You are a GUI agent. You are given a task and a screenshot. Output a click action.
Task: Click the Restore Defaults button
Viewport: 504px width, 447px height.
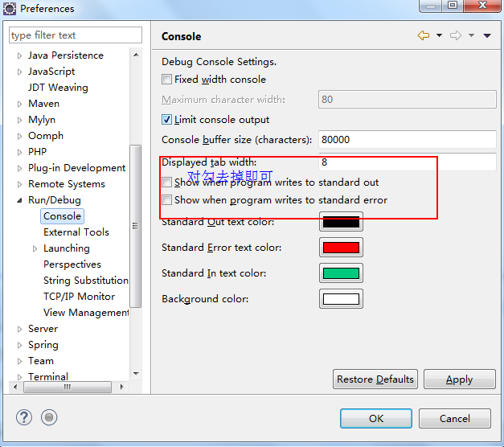[x=375, y=379]
